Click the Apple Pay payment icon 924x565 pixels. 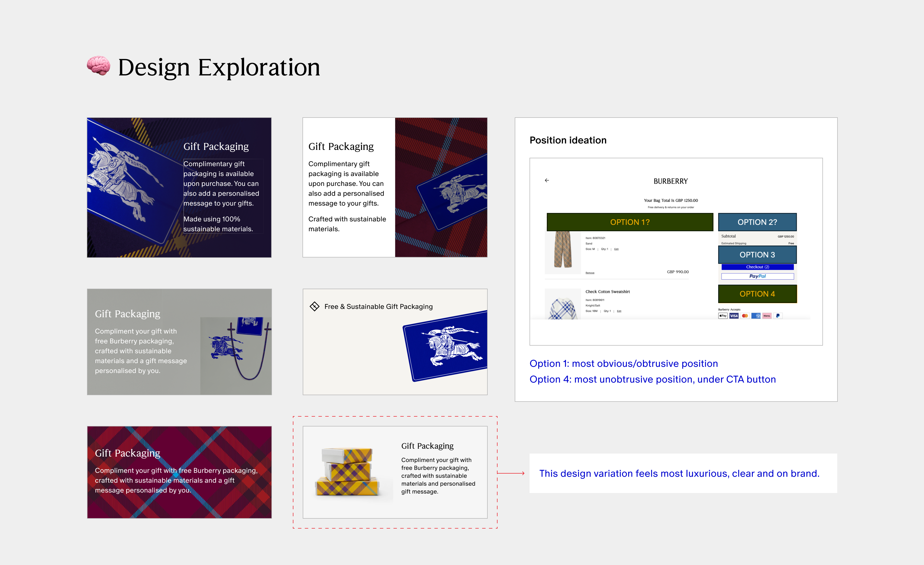(723, 316)
